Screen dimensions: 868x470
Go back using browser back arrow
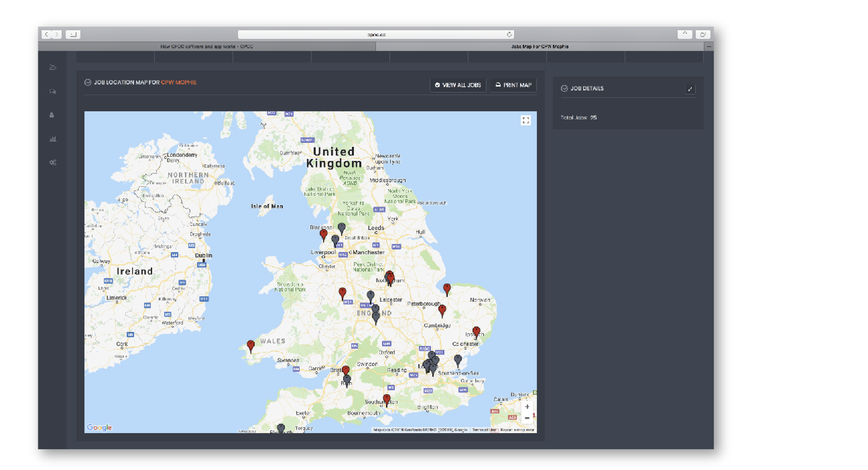click(x=47, y=35)
